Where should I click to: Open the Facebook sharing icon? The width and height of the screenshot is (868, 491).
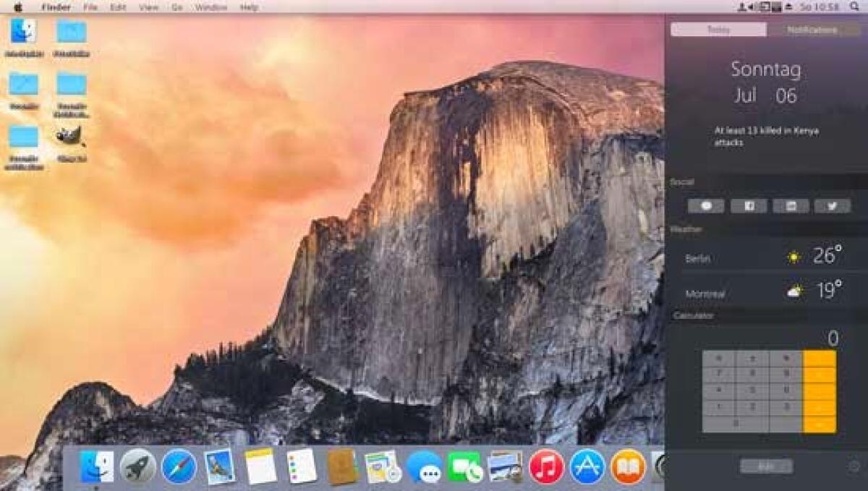coord(750,206)
